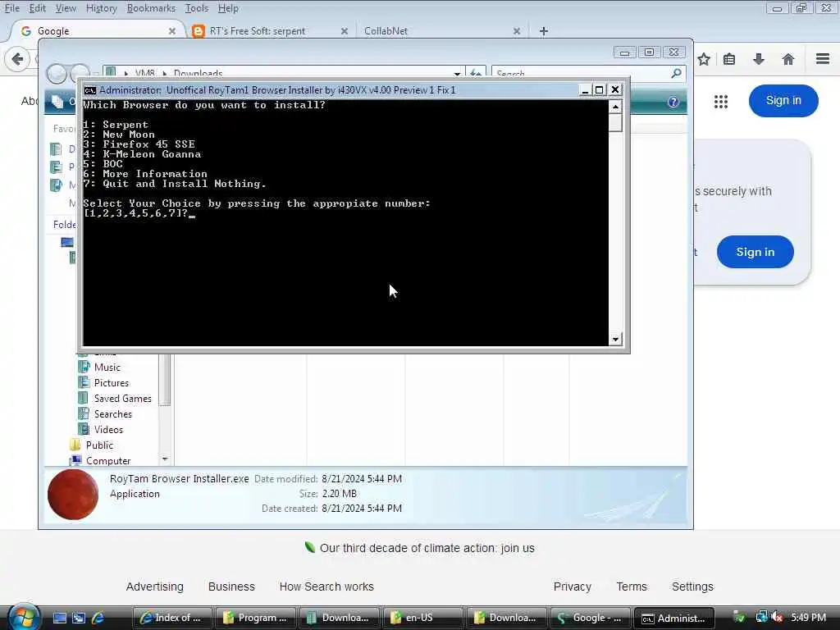Switch to Google taskbar button

click(591, 618)
